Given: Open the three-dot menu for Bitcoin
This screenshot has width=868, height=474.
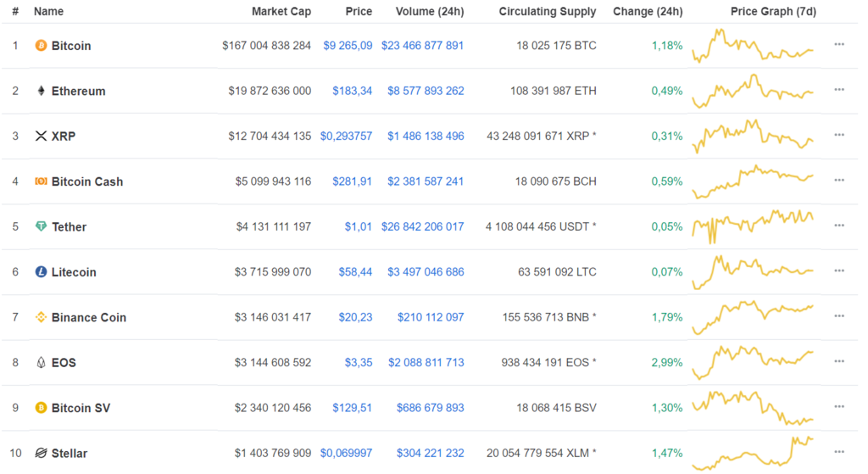Looking at the screenshot, I should [x=839, y=44].
